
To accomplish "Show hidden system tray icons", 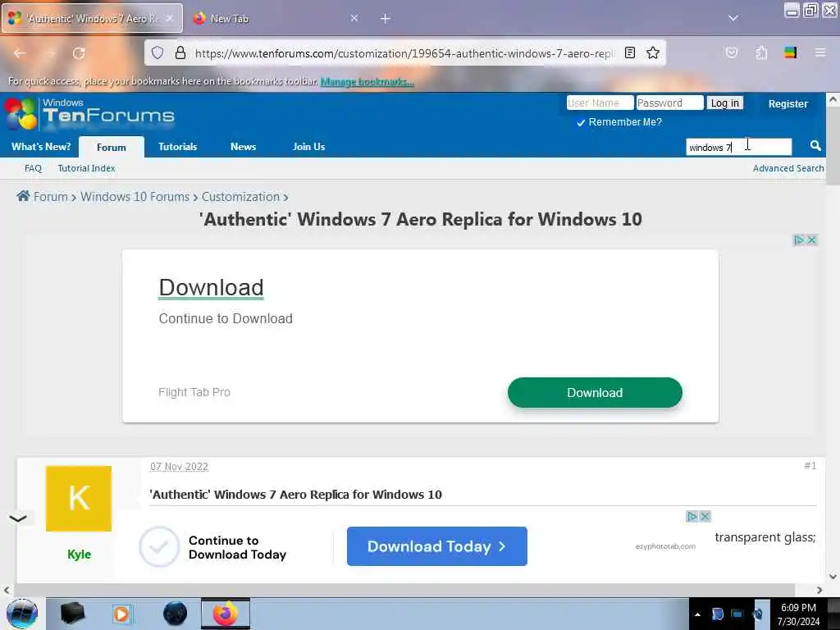I will click(x=697, y=614).
